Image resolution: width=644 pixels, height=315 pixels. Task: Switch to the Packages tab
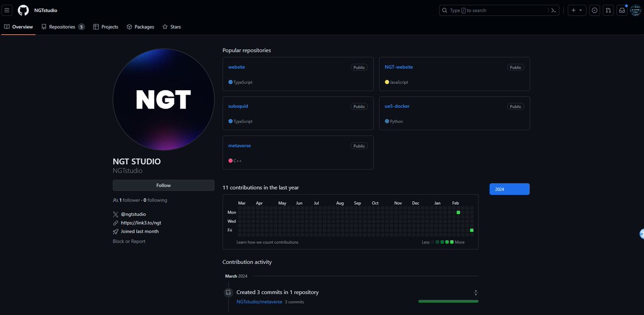(x=141, y=27)
